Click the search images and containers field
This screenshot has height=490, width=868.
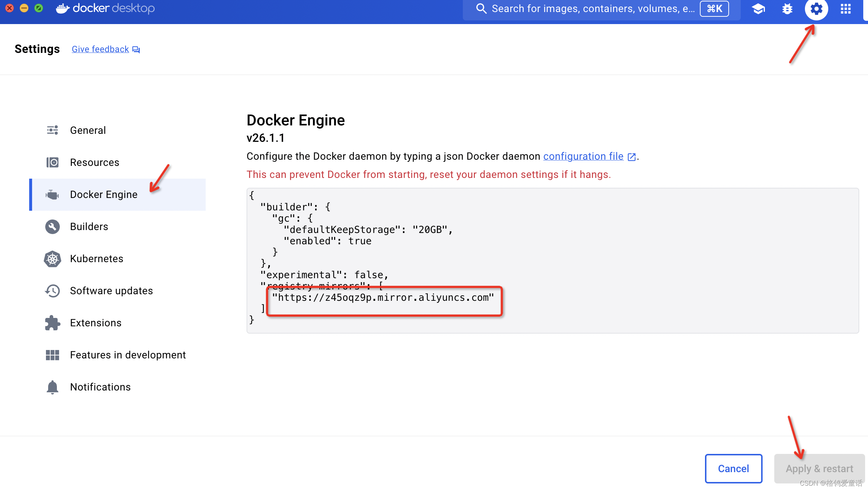602,9
